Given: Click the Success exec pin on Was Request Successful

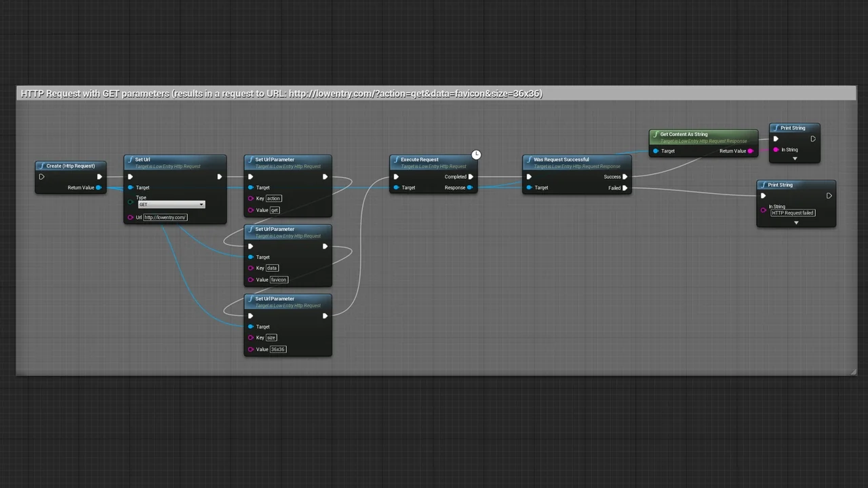Looking at the screenshot, I should [x=625, y=177].
